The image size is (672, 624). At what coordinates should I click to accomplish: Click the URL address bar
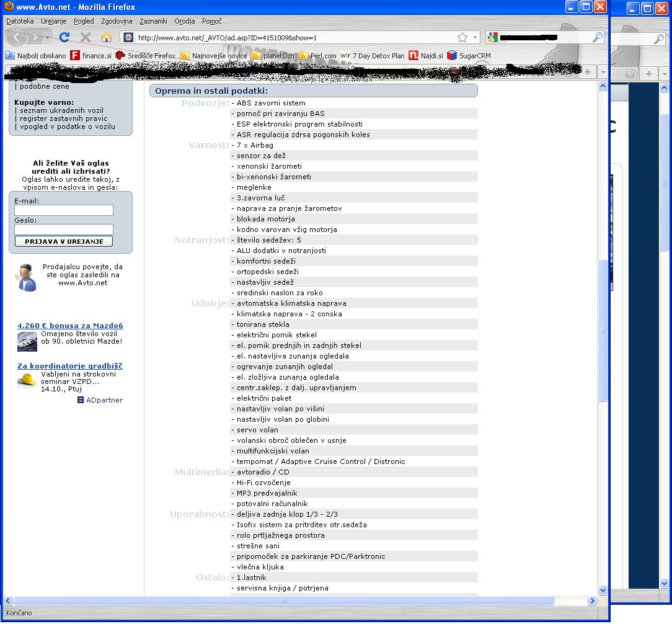pos(296,38)
